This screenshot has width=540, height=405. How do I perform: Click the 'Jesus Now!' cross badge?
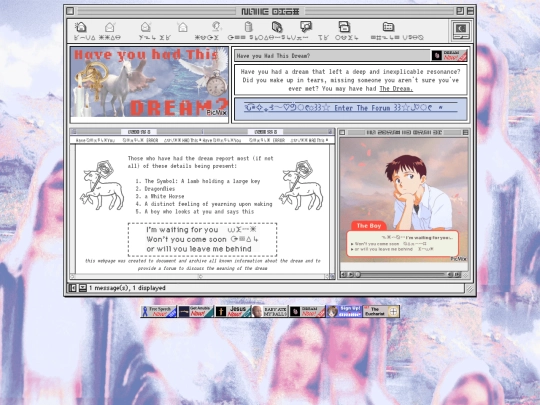[233, 311]
